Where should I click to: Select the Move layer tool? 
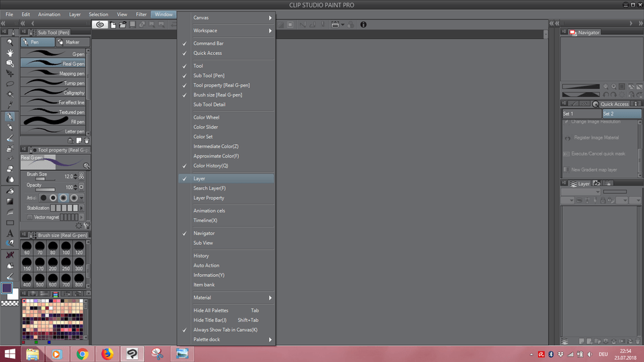[10, 74]
